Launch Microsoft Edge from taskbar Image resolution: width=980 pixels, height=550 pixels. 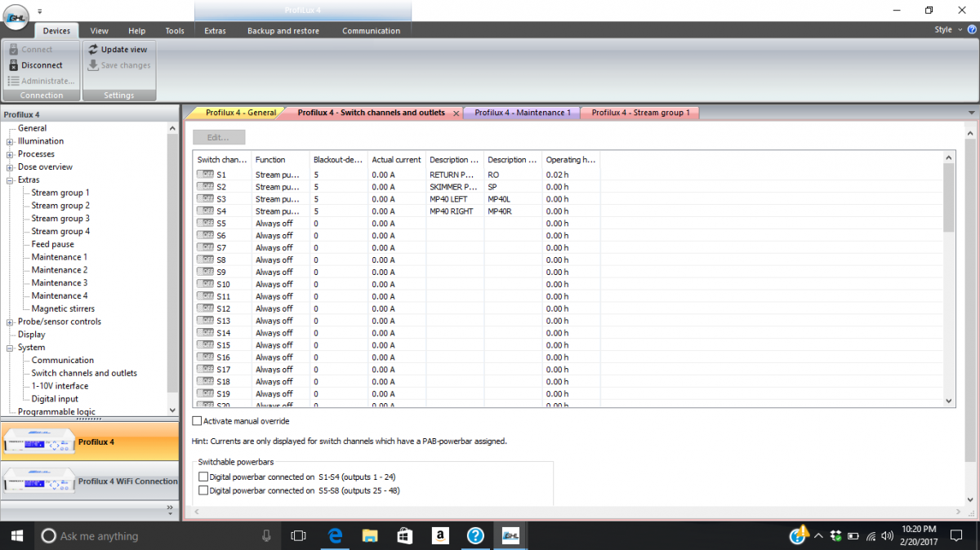click(x=335, y=535)
